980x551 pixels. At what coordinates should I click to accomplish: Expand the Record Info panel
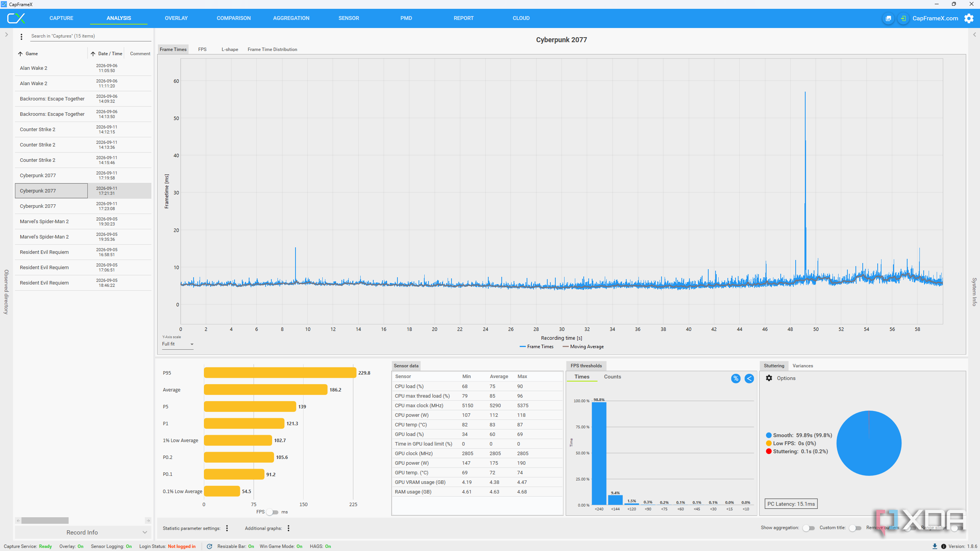click(82, 532)
